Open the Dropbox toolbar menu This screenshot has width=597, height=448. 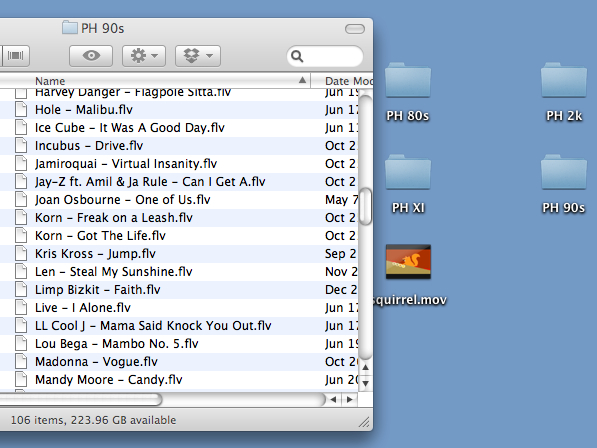coord(198,56)
